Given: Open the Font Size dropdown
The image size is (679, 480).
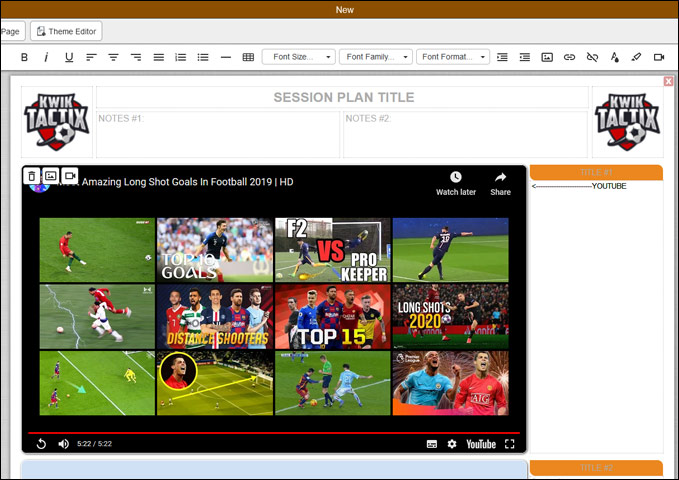Looking at the screenshot, I should click(x=298, y=57).
